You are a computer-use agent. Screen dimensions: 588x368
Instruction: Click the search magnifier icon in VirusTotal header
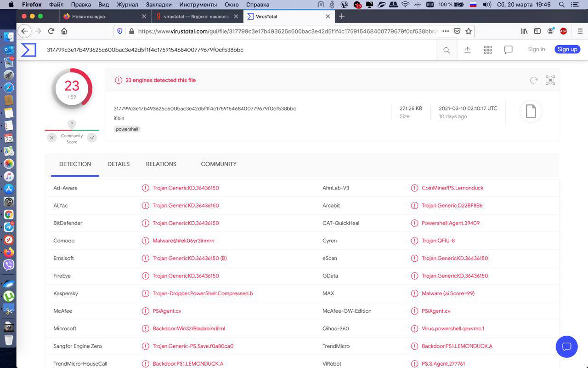447,50
